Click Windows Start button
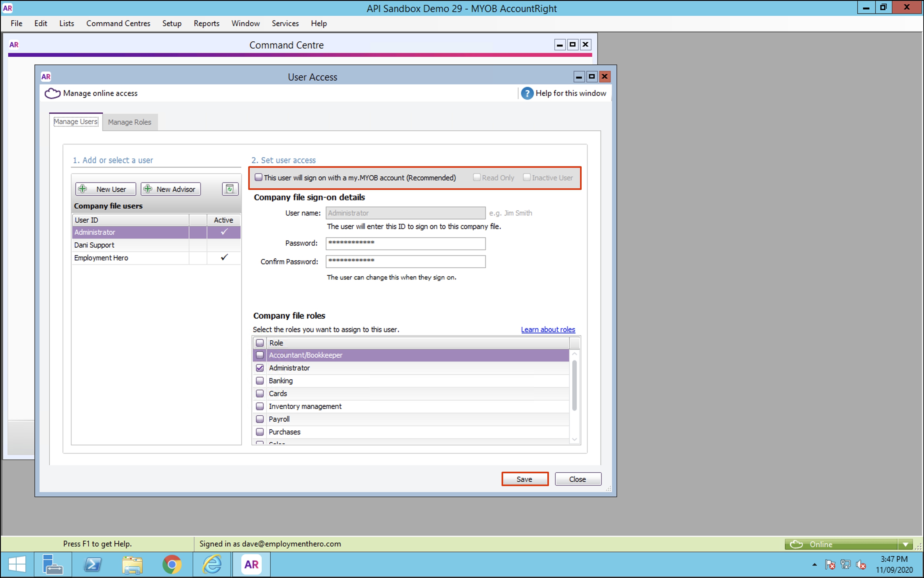Screen dimensions: 924x578 pos(16,564)
